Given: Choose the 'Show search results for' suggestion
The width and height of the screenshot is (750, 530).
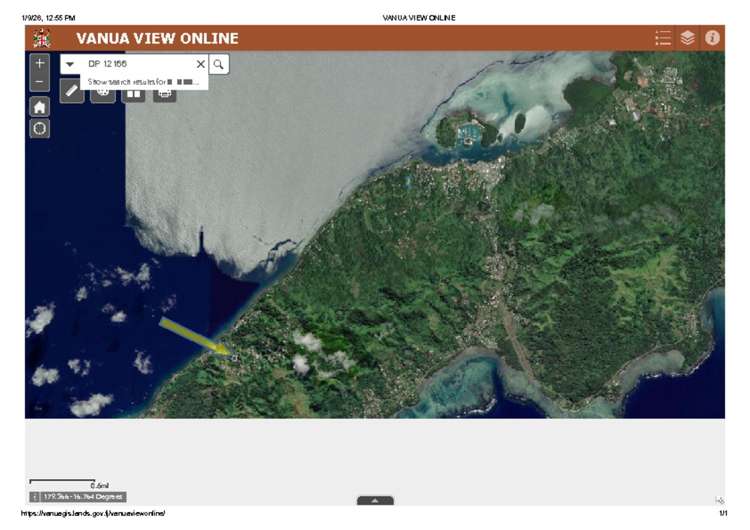Looking at the screenshot, I should (143, 82).
